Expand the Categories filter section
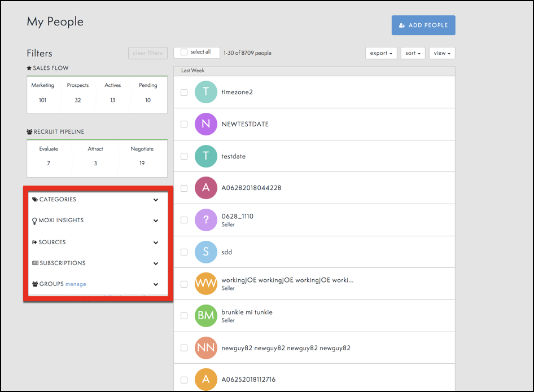 click(156, 200)
